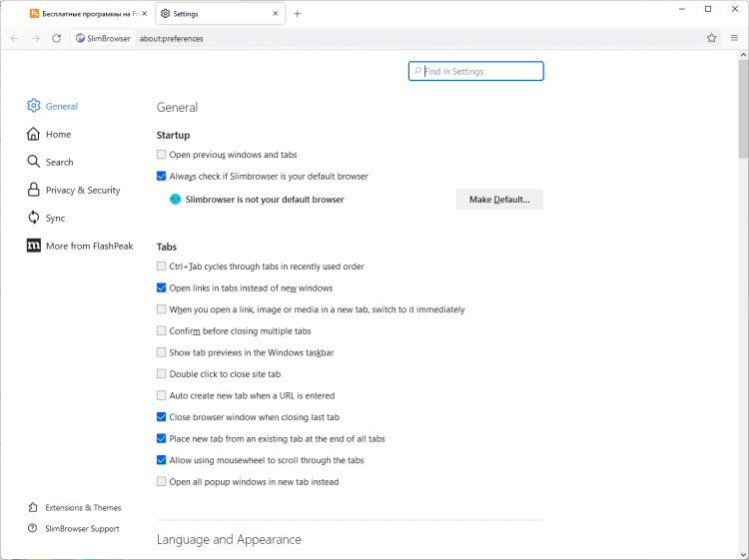Viewport: 749px width, 560px height.
Task: Open Extensions & Themes
Action: pyautogui.click(x=83, y=507)
